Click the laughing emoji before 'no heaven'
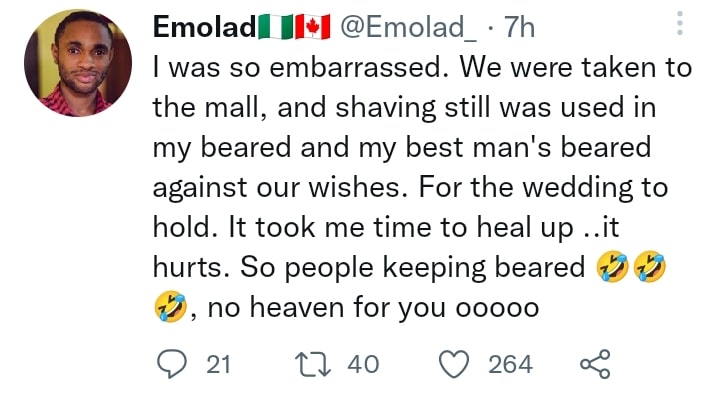This screenshot has width=720, height=393. tap(170, 306)
